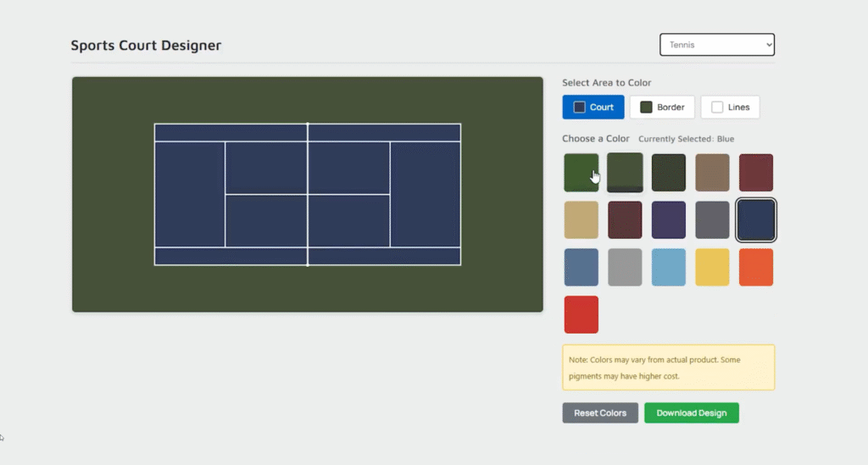Select the yellow color swatch

pyautogui.click(x=712, y=268)
